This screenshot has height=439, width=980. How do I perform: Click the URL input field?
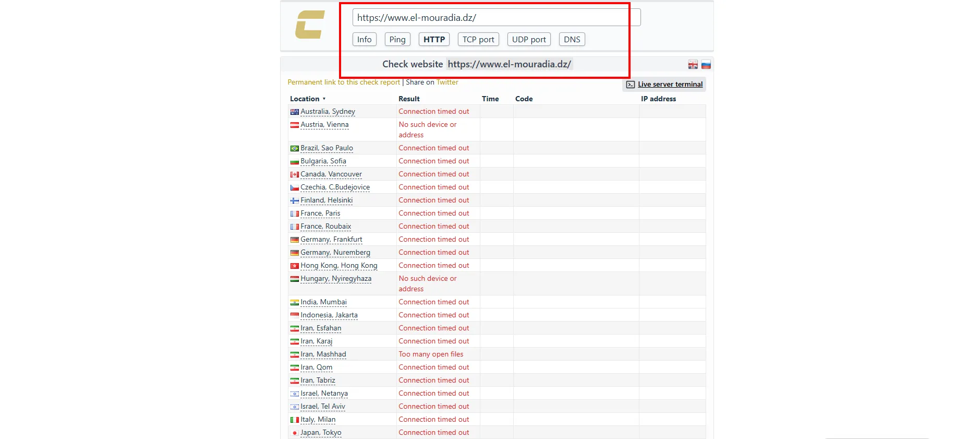coord(497,17)
